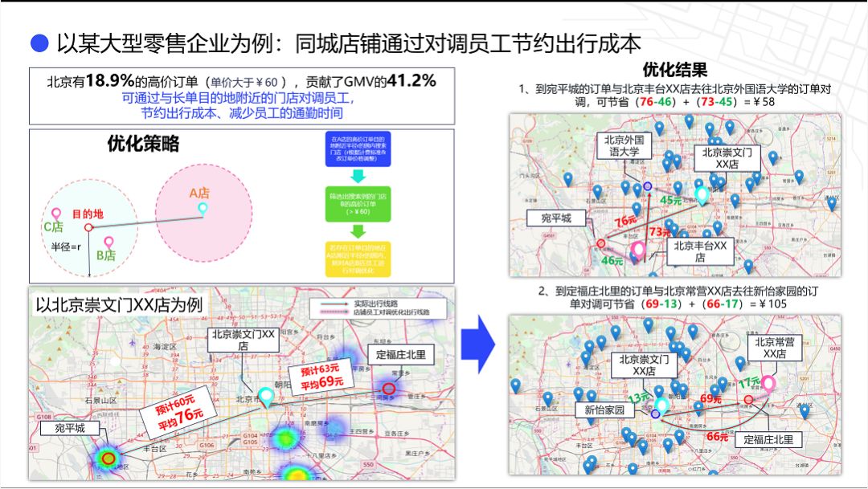Click the 宛平城 heatmap hotspot on bottom-left map

point(108,458)
